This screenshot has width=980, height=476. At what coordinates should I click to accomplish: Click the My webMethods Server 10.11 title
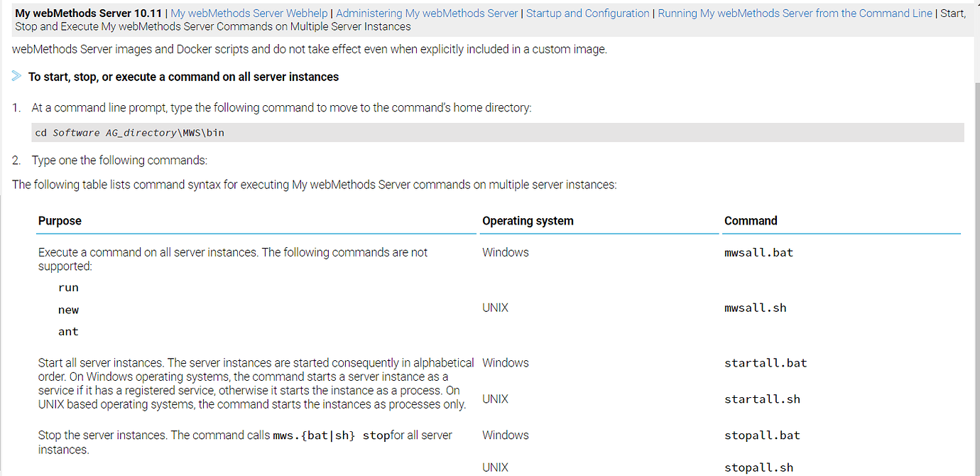pyautogui.click(x=88, y=13)
